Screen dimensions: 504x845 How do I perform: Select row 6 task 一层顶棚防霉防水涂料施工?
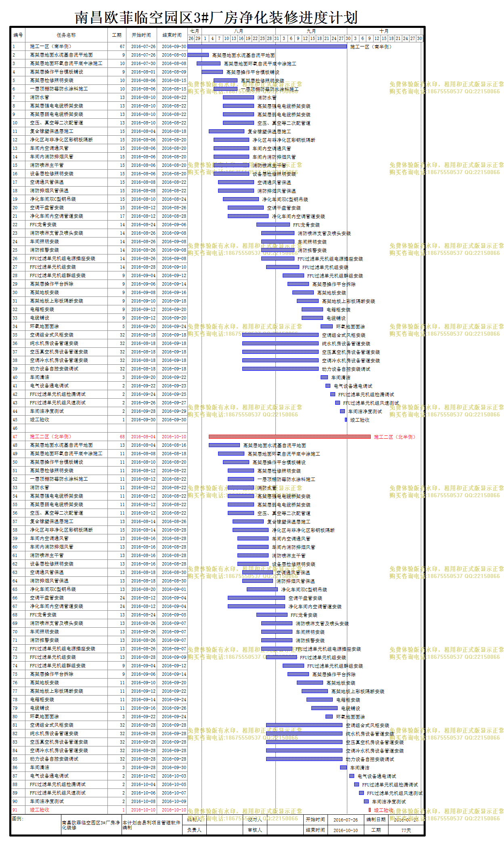click(59, 89)
